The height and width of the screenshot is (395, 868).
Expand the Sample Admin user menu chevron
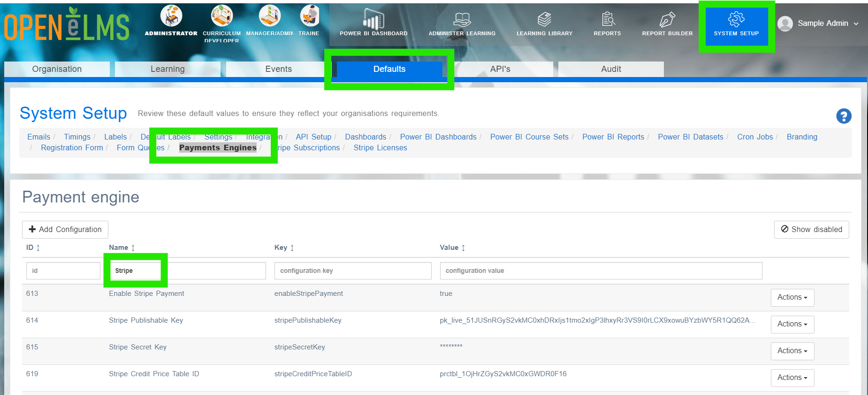(x=856, y=23)
